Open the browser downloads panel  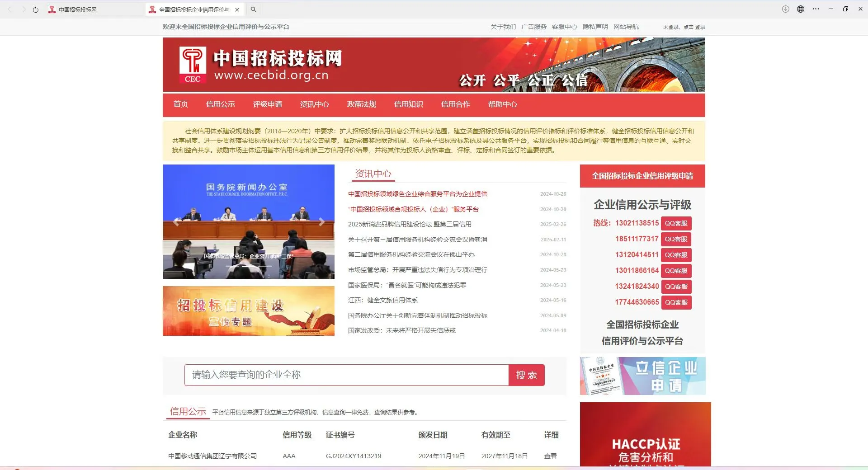pos(785,9)
